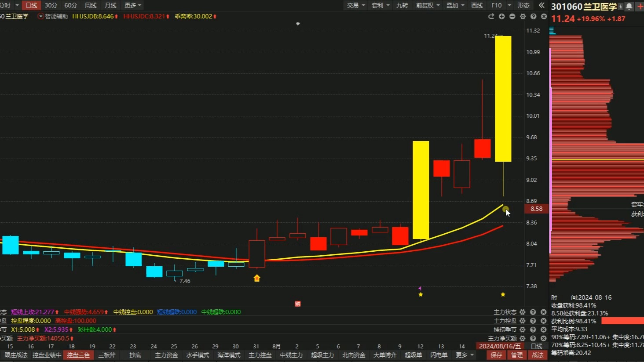Click the info icon beside 兰卫医学
The image size is (644, 362).
(x=621, y=6)
